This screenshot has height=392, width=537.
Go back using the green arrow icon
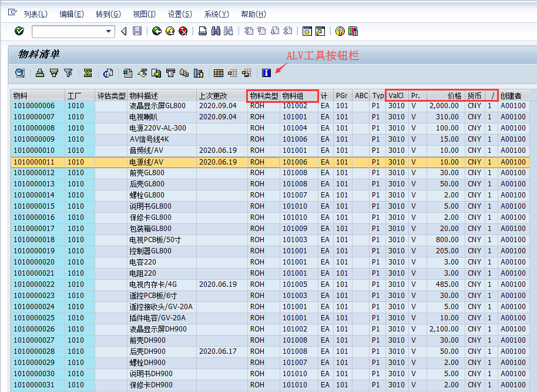(156, 31)
